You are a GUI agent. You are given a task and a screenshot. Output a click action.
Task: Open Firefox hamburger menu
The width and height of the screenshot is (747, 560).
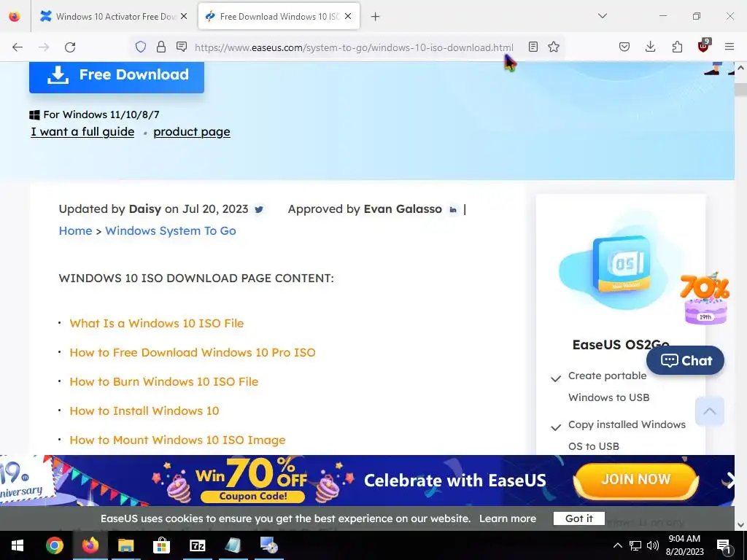point(729,47)
